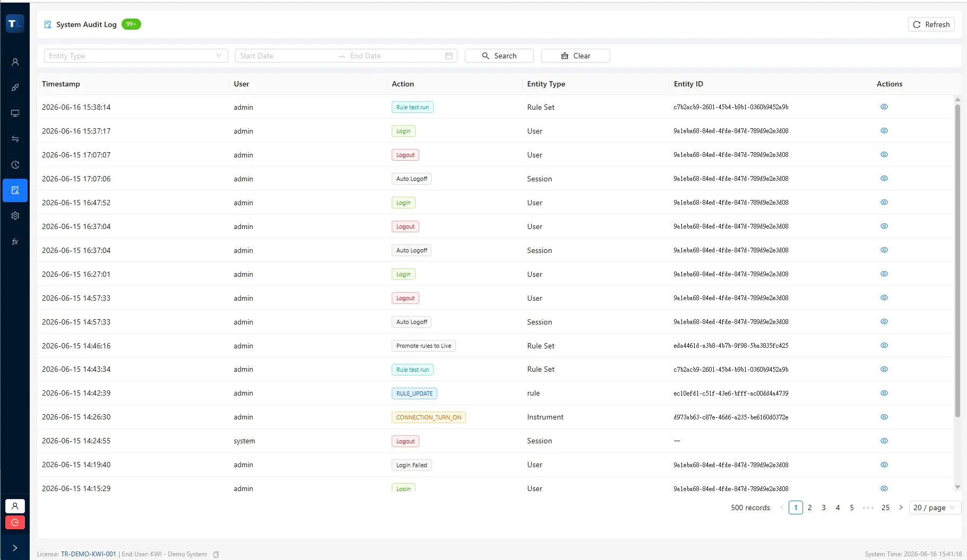View details for Promote rules to Live entry

click(884, 345)
